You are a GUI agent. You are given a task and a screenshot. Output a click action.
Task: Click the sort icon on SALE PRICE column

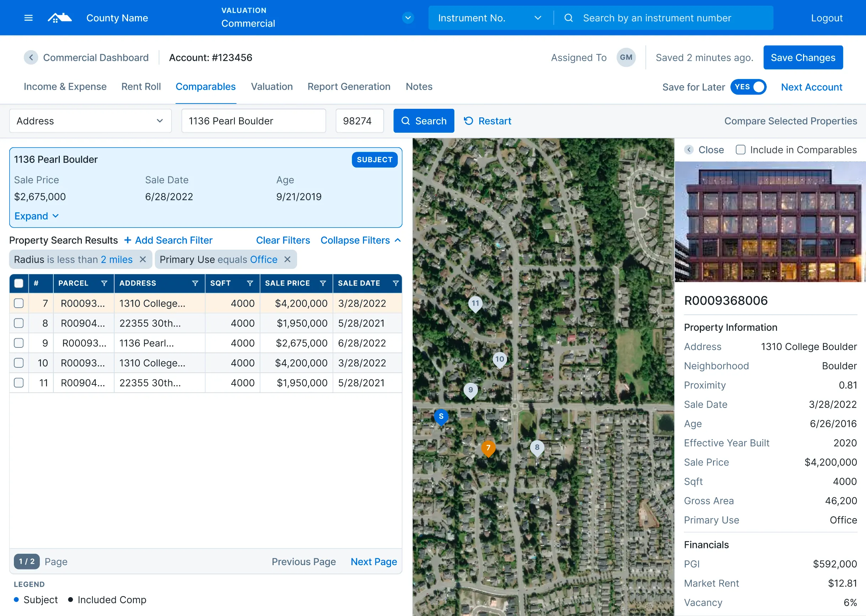coord(323,283)
